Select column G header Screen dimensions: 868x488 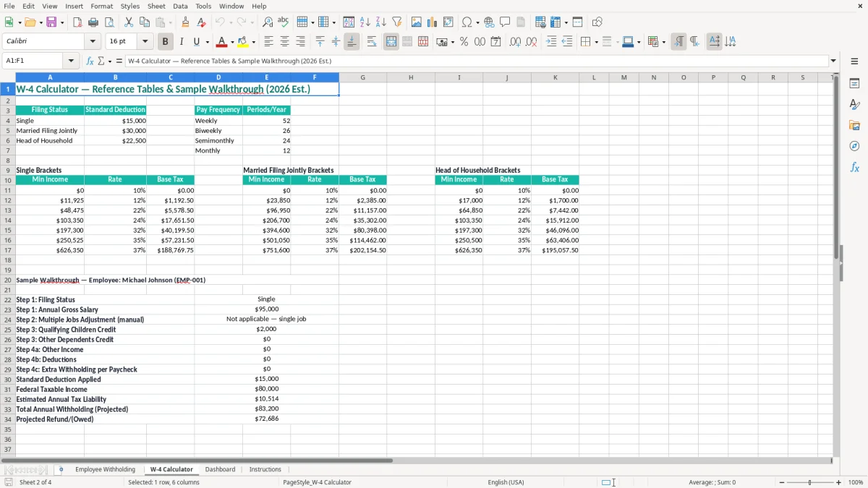click(362, 77)
